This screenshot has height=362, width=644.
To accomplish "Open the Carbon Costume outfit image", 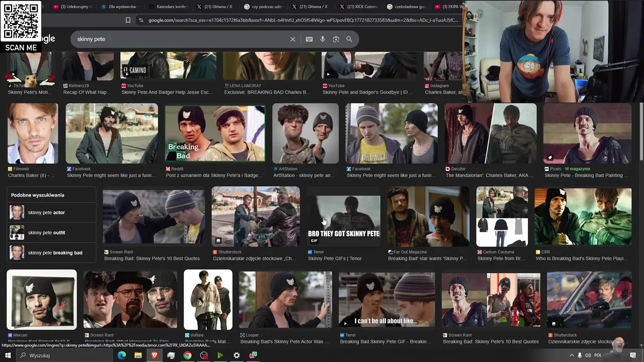I will coord(502,216).
